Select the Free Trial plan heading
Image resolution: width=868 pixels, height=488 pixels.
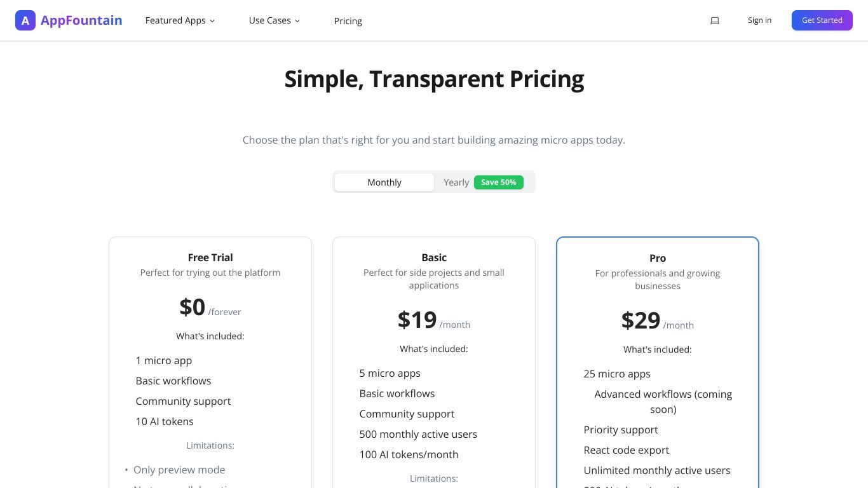(x=210, y=257)
